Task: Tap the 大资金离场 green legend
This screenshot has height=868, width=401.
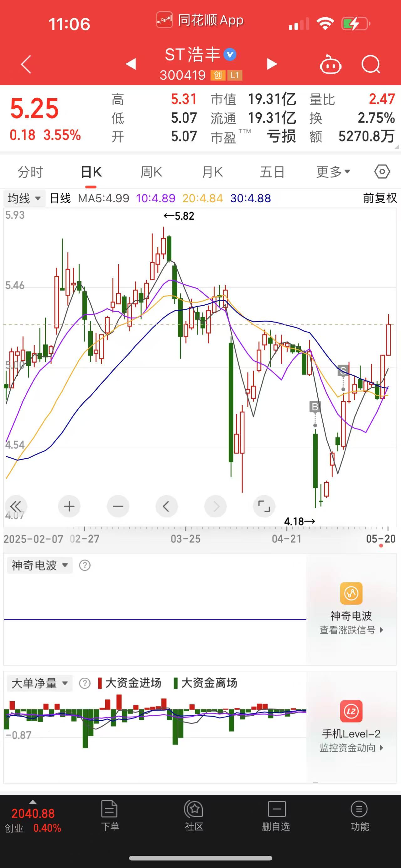Action: 206,683
